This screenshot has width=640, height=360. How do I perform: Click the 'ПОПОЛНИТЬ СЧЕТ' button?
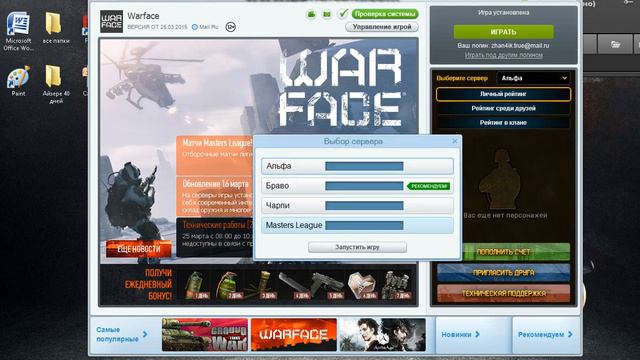(x=504, y=252)
